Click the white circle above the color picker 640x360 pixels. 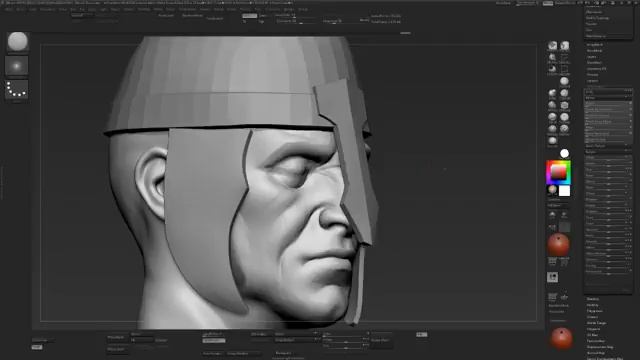coord(564,153)
